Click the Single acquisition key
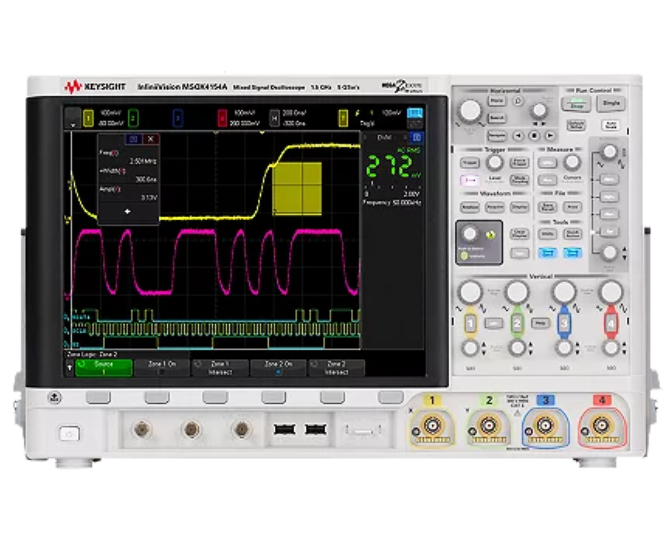The image size is (672, 541). point(611,103)
